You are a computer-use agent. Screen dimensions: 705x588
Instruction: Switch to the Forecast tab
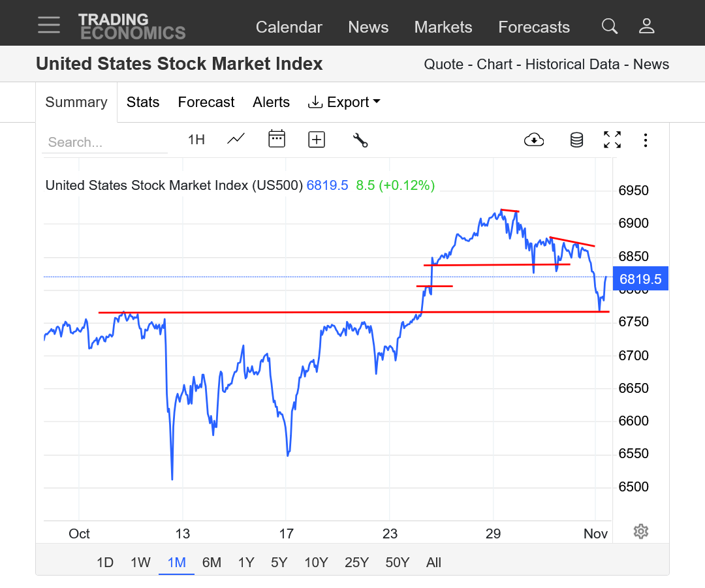[206, 102]
